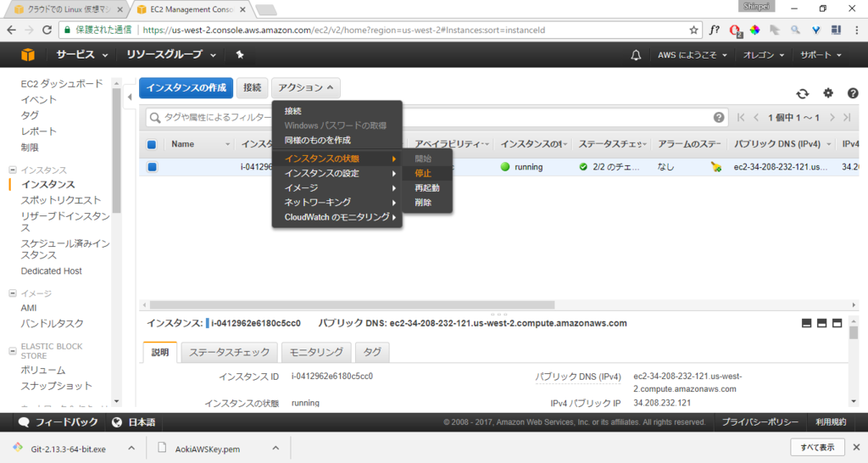Open the AWS home cube icon
Image resolution: width=868 pixels, height=463 pixels.
[28, 54]
